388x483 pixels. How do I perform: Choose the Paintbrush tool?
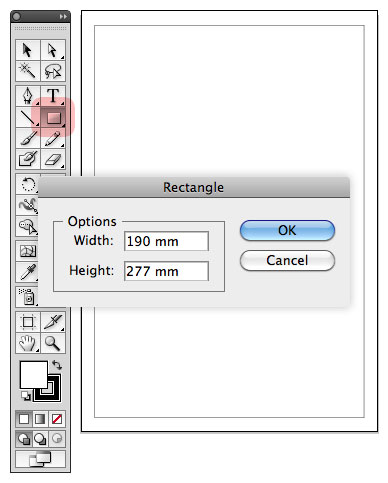coord(28,138)
